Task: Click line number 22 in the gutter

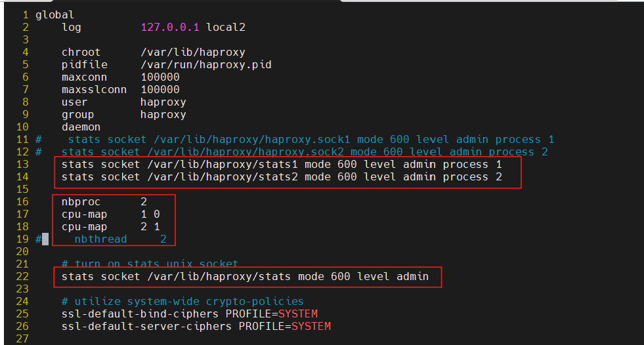Action: point(22,277)
